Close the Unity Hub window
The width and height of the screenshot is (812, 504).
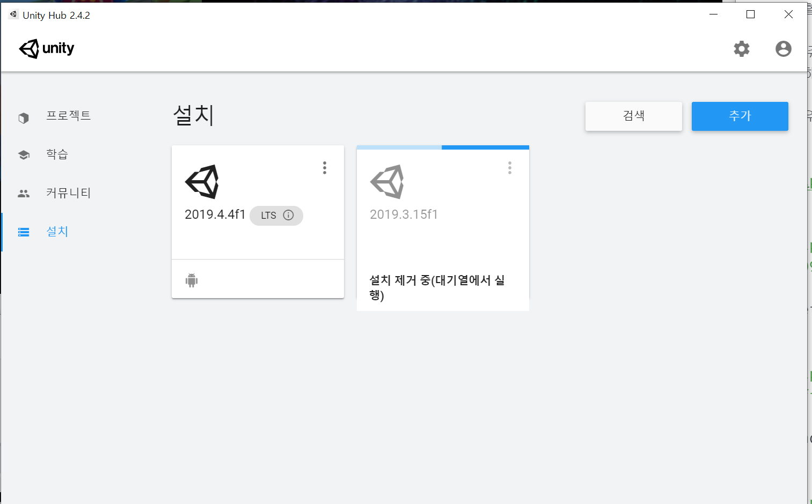[x=788, y=14]
